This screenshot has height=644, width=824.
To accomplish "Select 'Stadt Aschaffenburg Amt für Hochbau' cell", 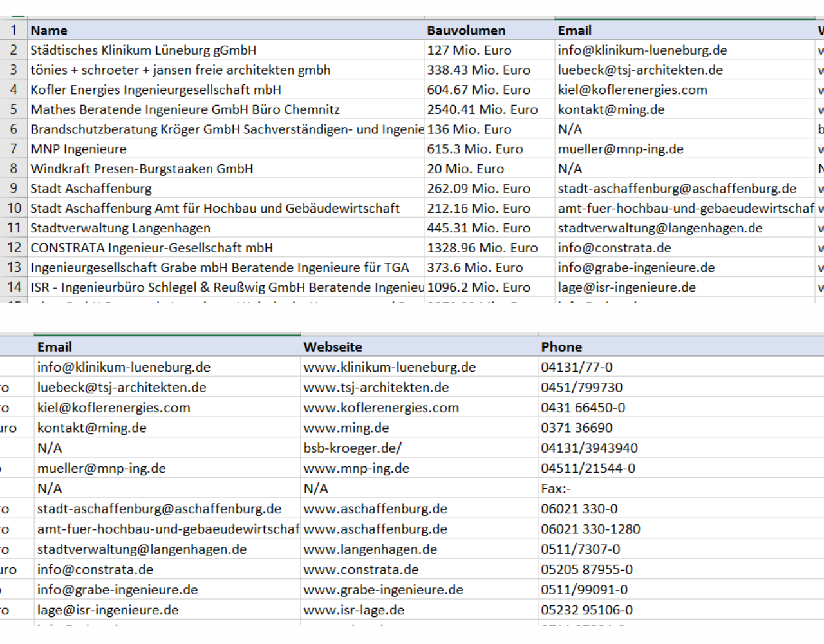I will (x=226, y=208).
